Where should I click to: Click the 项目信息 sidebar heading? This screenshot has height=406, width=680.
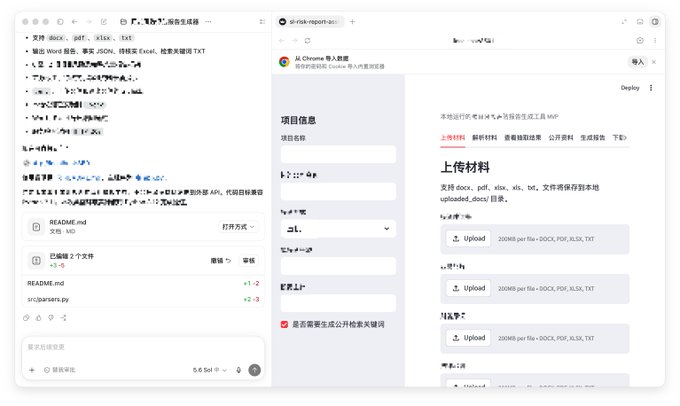click(x=298, y=120)
